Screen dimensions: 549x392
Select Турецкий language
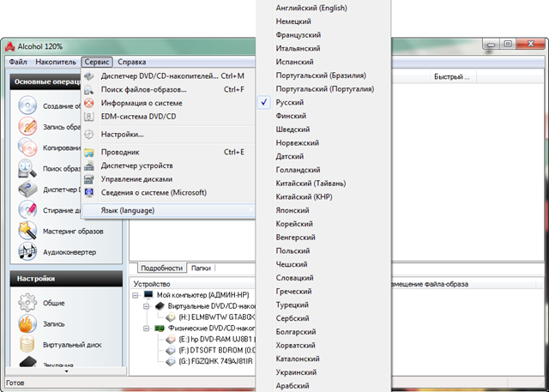[x=323, y=305]
